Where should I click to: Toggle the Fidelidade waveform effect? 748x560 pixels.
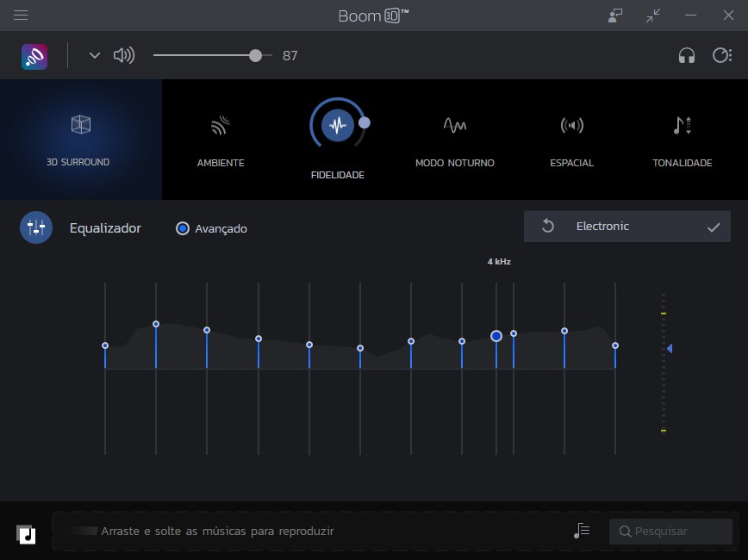(337, 126)
